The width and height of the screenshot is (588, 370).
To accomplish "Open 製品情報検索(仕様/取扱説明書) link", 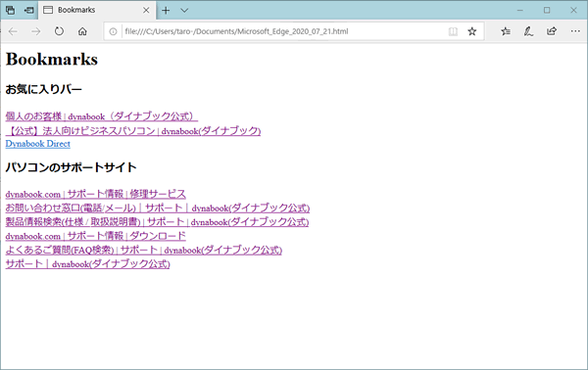I will [x=157, y=222].
